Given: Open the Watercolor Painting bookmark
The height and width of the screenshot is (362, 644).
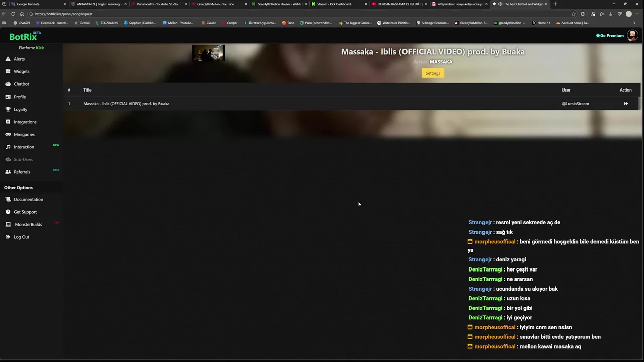Looking at the screenshot, I should click(393, 23).
